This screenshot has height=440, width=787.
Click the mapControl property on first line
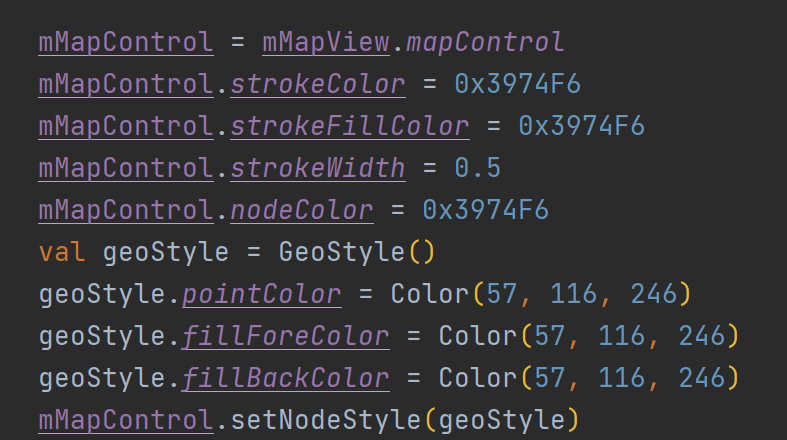(x=485, y=42)
